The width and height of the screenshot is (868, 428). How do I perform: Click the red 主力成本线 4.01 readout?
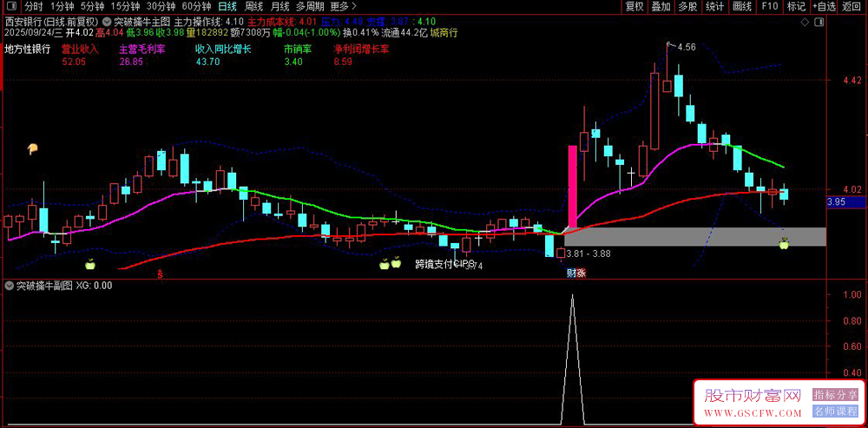282,23
